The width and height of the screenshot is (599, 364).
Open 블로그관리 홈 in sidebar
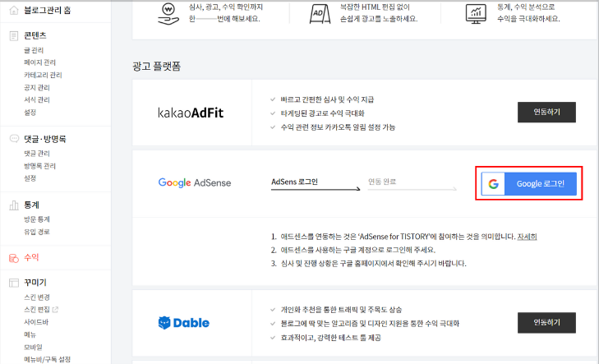click(x=47, y=11)
